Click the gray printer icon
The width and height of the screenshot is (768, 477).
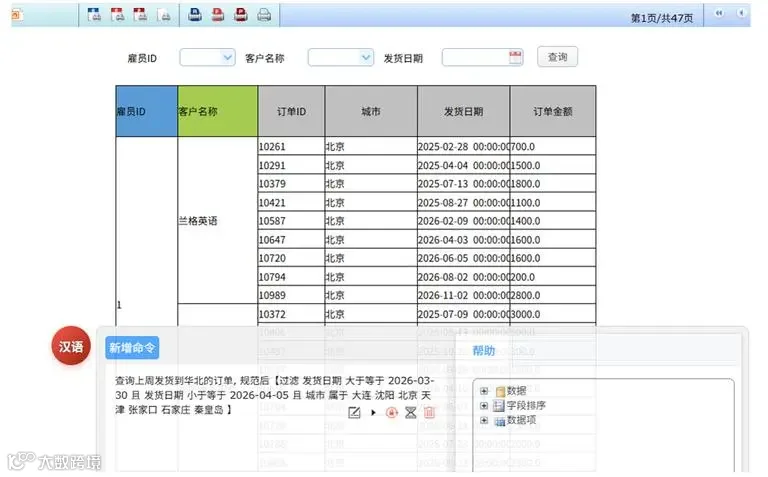264,15
